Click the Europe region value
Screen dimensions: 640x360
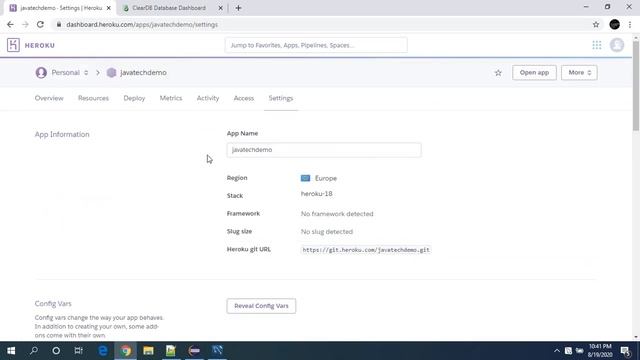pos(326,178)
